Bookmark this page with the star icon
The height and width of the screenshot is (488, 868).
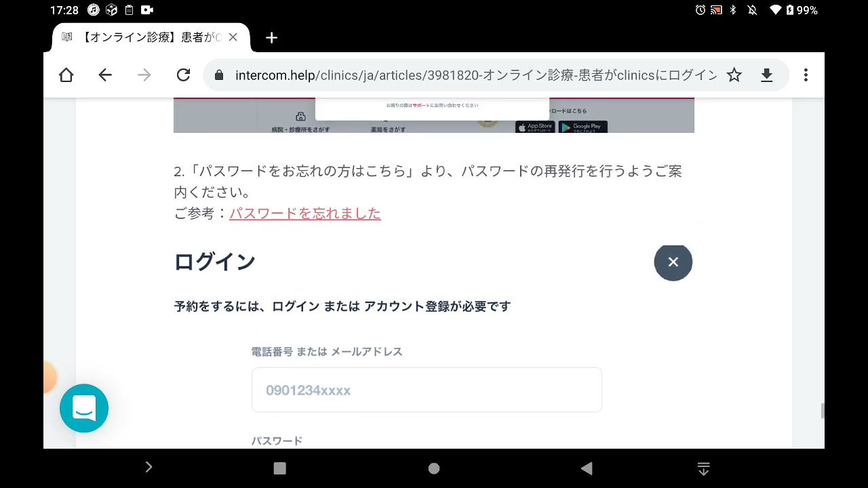(734, 75)
